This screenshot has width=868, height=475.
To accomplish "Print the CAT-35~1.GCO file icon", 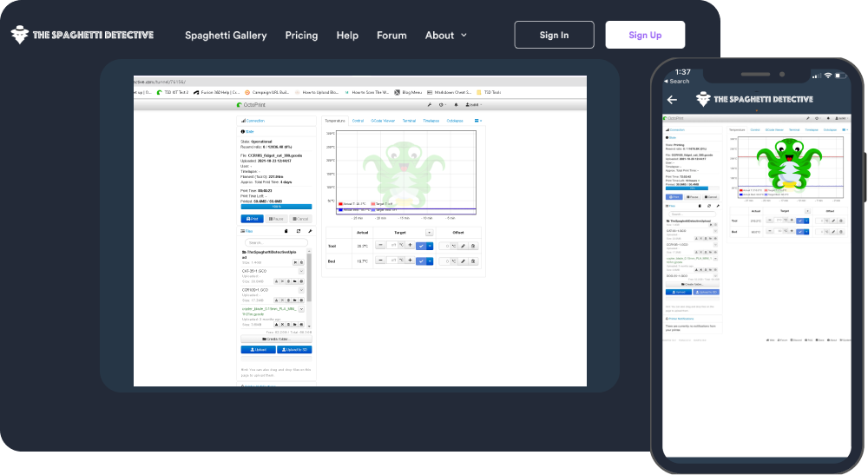I will click(x=301, y=281).
